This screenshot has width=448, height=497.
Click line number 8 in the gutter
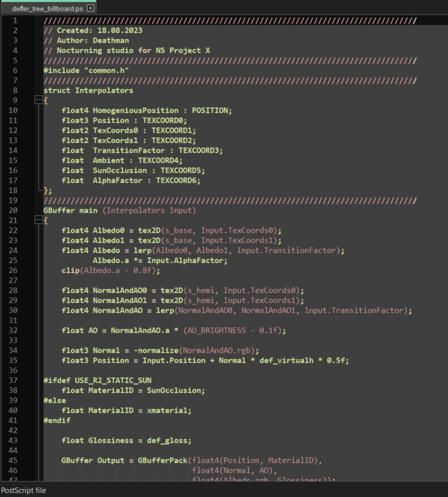(15, 90)
